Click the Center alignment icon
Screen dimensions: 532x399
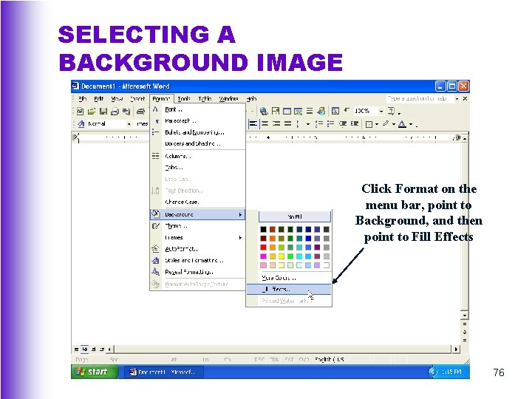[265, 124]
